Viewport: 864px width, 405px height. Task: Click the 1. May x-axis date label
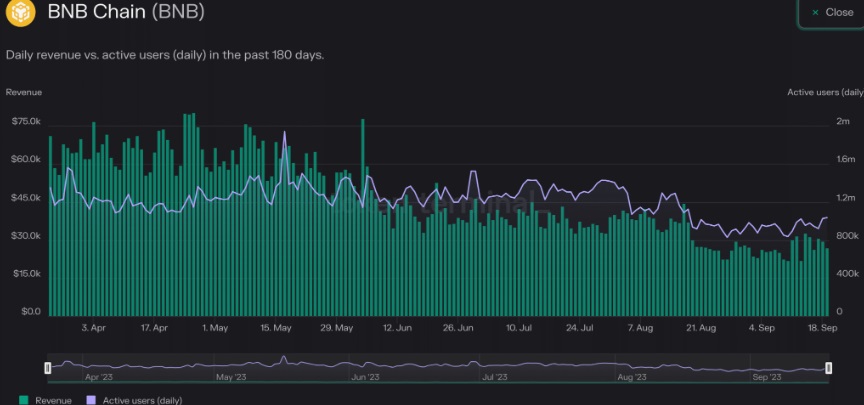click(215, 328)
